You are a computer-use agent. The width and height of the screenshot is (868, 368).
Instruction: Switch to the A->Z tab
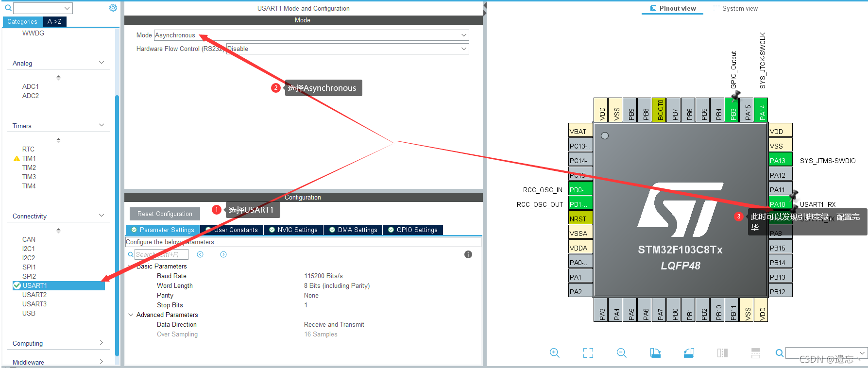pyautogui.click(x=54, y=21)
